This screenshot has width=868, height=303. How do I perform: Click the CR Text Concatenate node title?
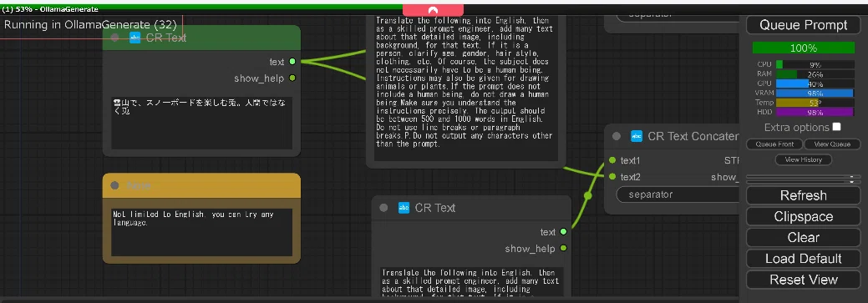coord(693,136)
